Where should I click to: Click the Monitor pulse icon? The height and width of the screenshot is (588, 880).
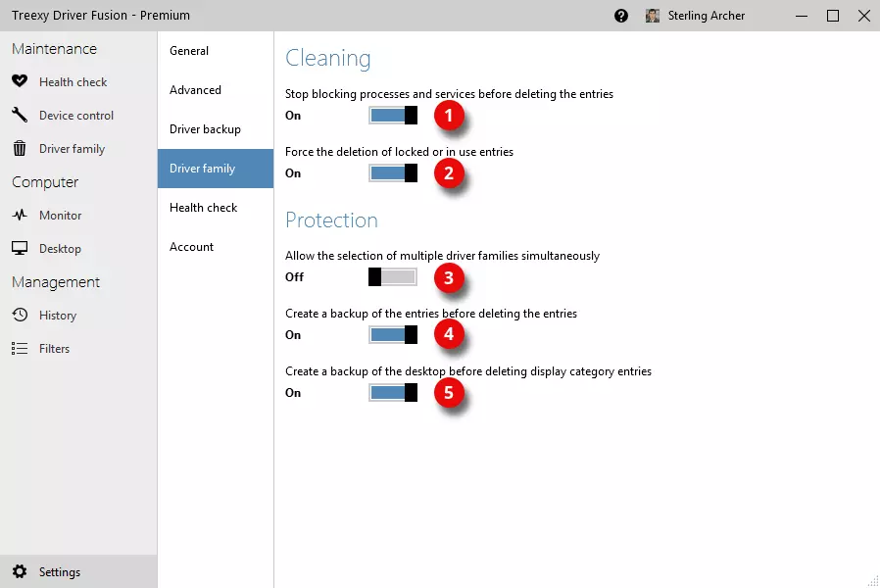pos(20,215)
